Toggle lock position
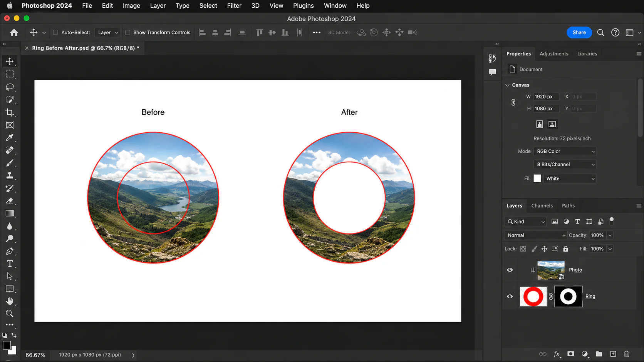The height and width of the screenshot is (362, 644). pos(544,249)
